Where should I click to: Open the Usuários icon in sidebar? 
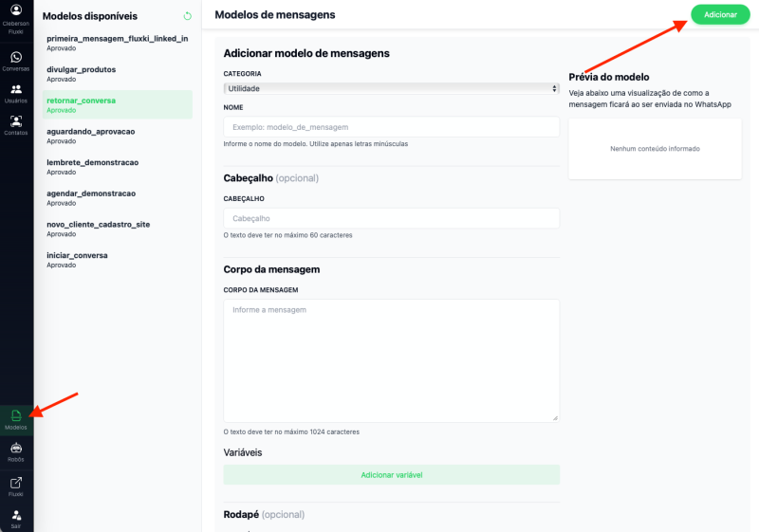tap(16, 90)
